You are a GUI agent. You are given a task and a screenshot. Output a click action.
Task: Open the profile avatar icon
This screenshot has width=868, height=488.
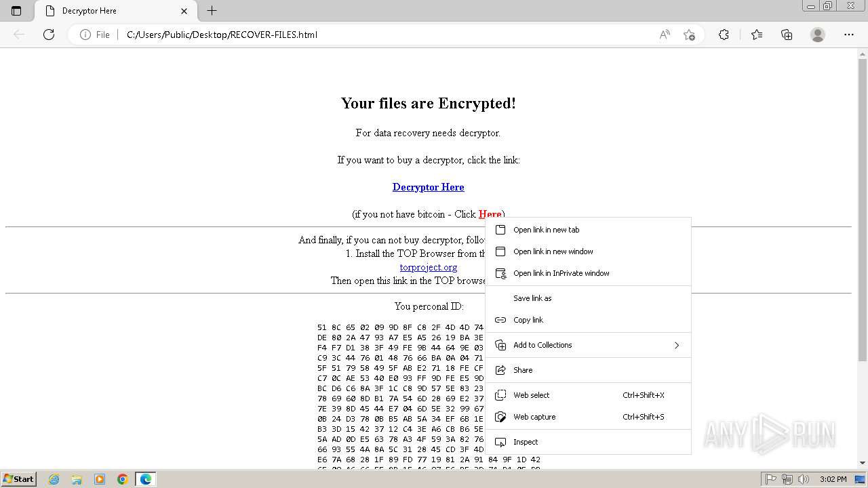[x=818, y=35]
